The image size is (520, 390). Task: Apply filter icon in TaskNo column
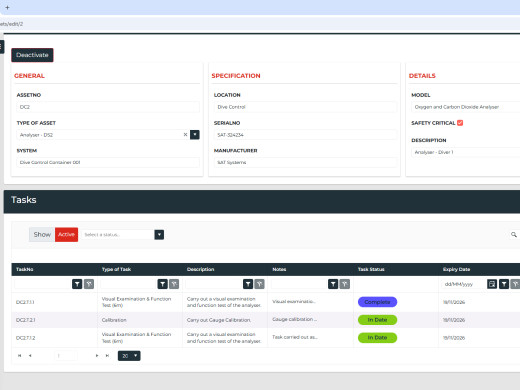coord(77,284)
